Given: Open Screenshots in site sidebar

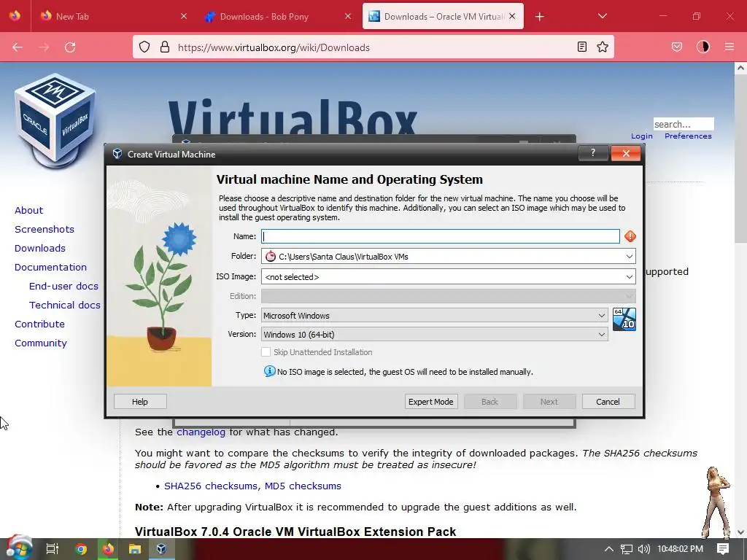Looking at the screenshot, I should [44, 229].
